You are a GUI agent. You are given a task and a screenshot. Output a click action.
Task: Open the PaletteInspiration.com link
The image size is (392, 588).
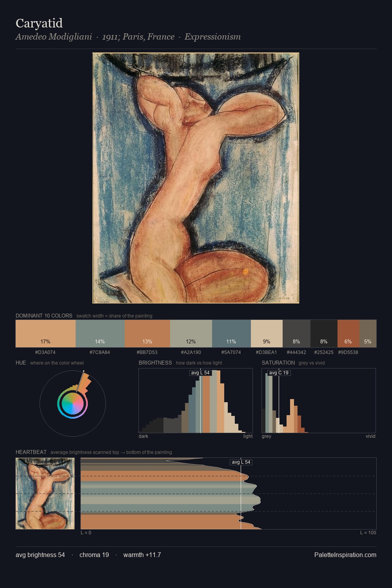(345, 555)
